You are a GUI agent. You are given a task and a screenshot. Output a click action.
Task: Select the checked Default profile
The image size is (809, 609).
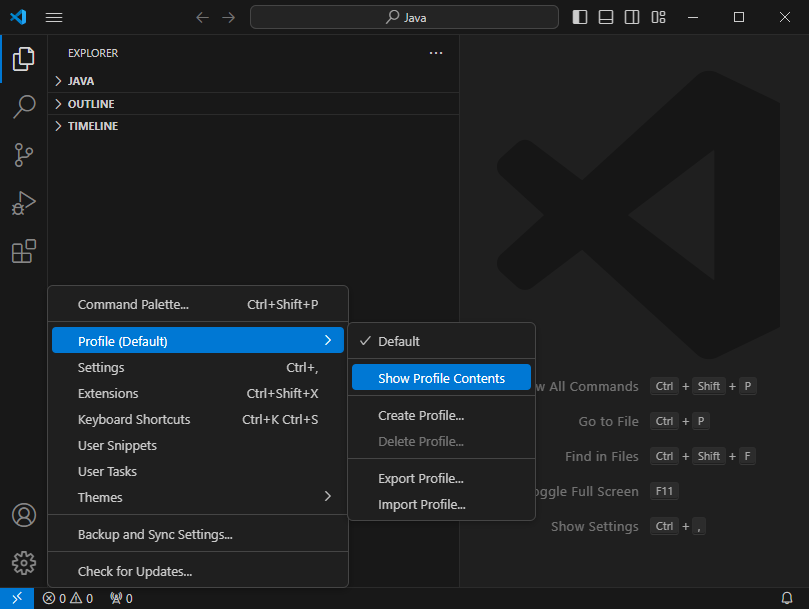[x=442, y=341]
